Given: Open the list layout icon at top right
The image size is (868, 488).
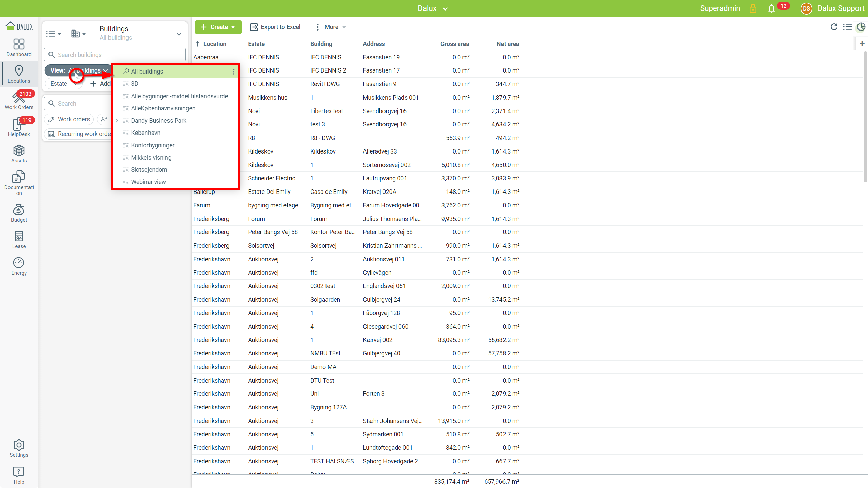Looking at the screenshot, I should pyautogui.click(x=848, y=27).
